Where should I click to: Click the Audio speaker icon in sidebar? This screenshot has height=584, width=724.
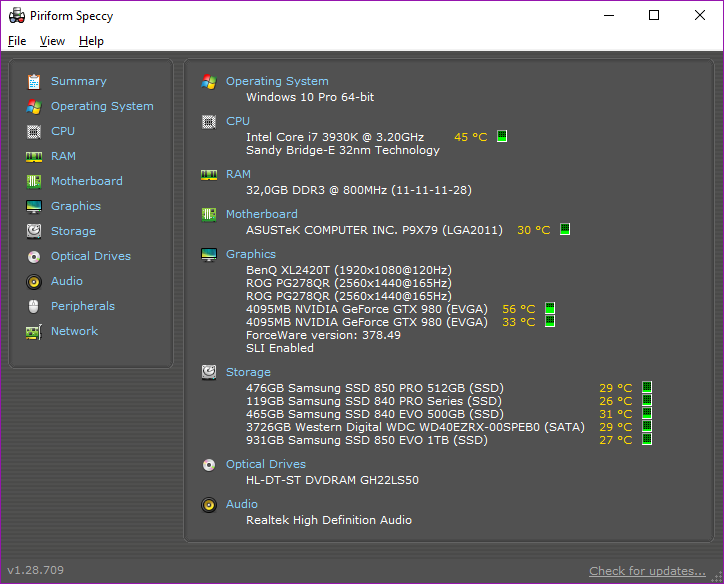click(x=34, y=281)
